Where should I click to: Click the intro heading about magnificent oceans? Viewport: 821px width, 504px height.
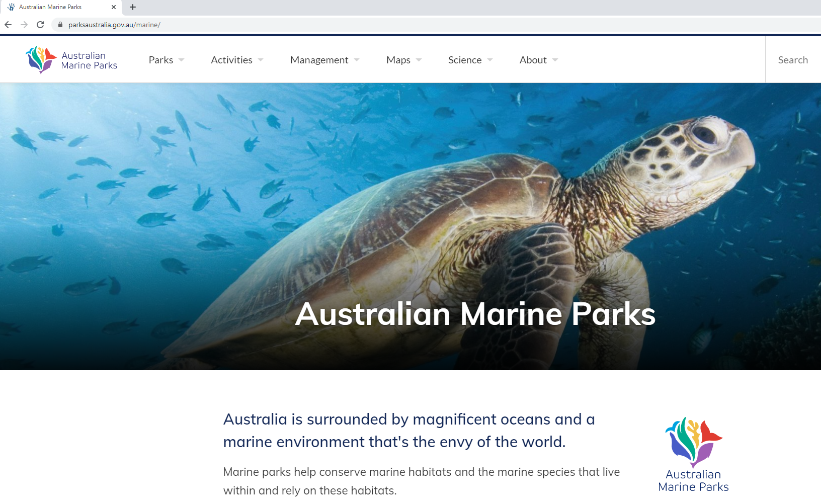coord(408,430)
